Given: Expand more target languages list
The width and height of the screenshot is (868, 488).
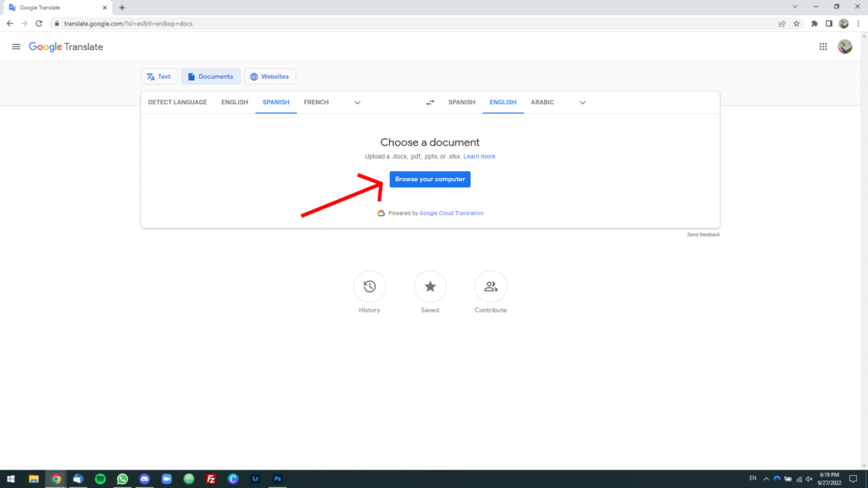Looking at the screenshot, I should tap(582, 103).
